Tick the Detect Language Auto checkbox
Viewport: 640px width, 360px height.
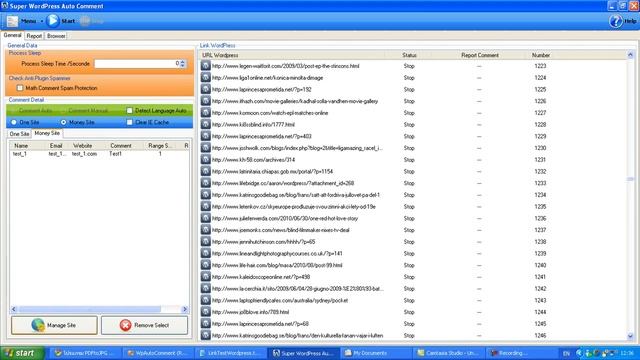[129, 110]
